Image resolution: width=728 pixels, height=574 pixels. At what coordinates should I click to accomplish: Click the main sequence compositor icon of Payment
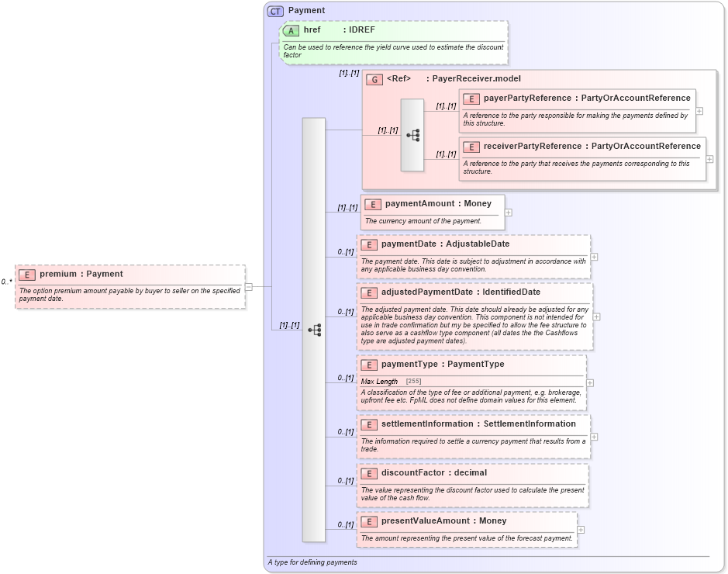pyautogui.click(x=314, y=330)
